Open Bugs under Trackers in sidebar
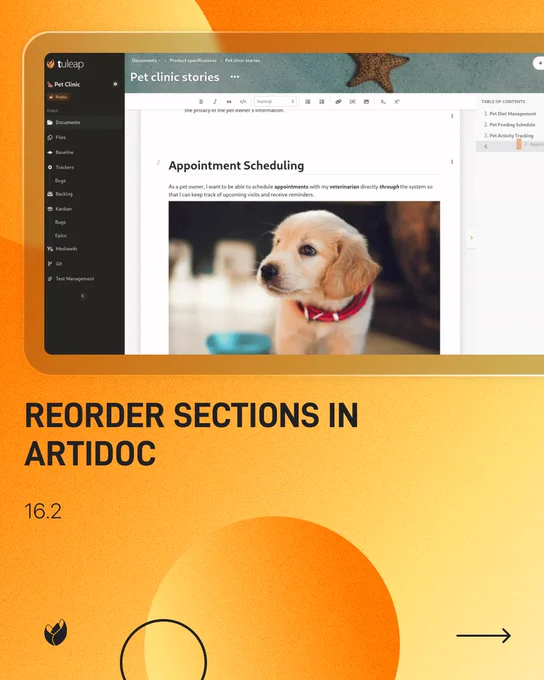The width and height of the screenshot is (544, 680). pos(60,180)
